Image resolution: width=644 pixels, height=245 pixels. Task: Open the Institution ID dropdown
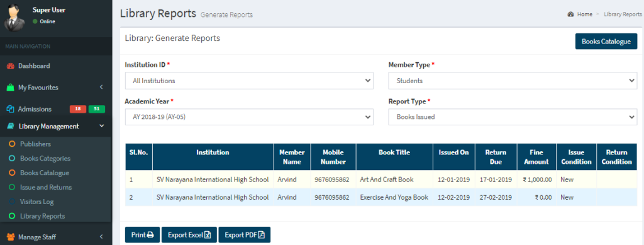click(x=249, y=81)
